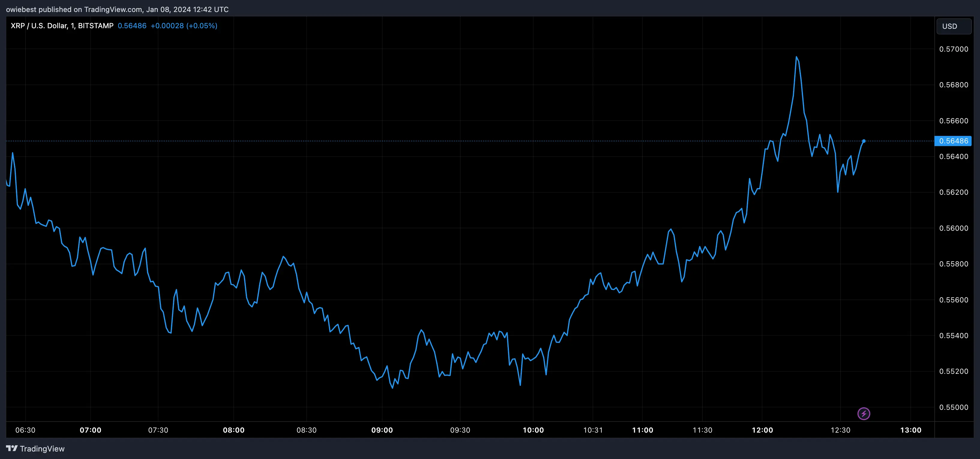Click the TradingView logo watermark

pos(36,449)
